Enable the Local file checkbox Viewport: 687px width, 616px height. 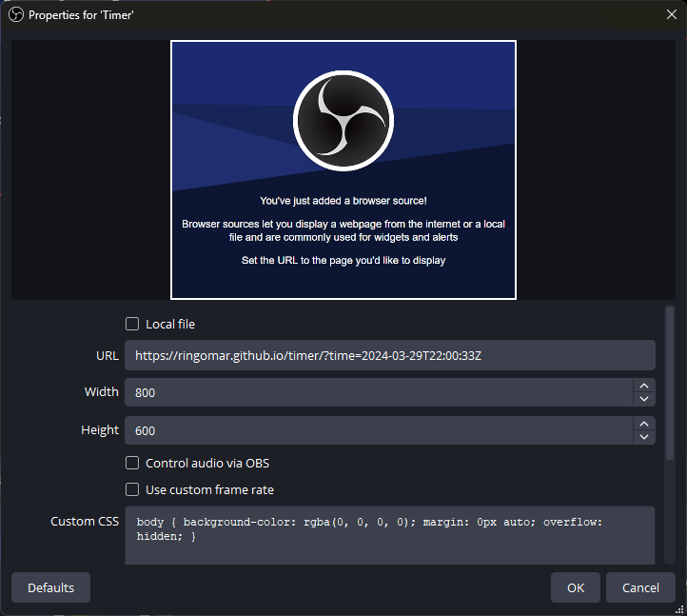pos(132,324)
